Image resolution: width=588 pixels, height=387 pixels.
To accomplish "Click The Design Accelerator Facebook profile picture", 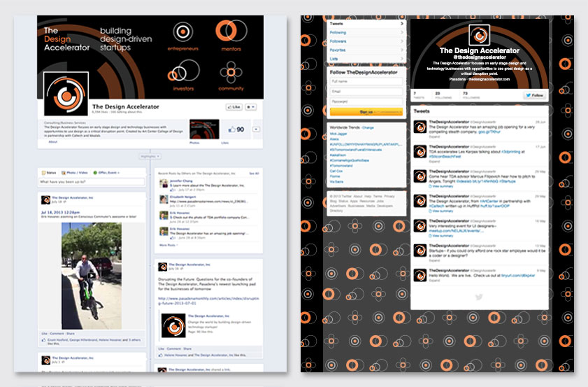I will coord(66,94).
